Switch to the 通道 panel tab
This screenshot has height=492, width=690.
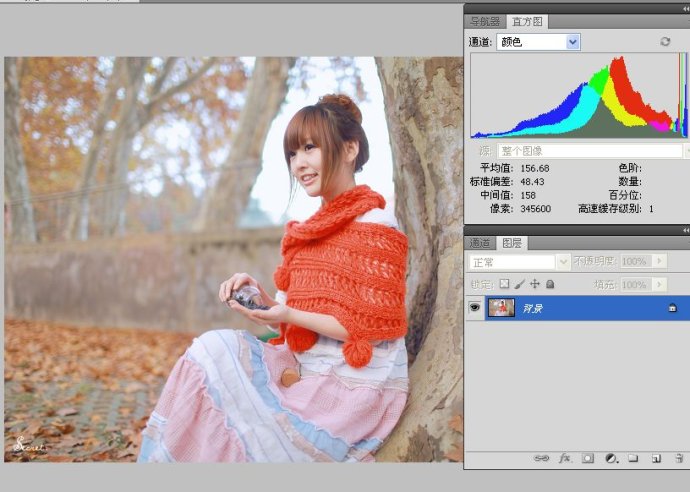[x=481, y=243]
